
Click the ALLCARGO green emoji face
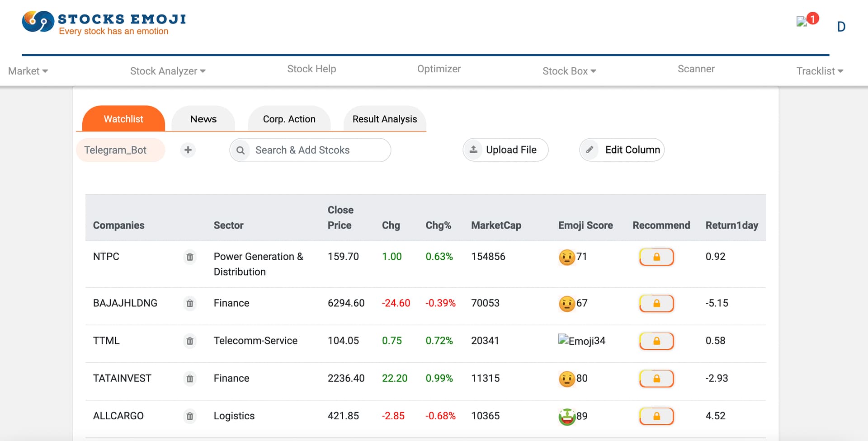coord(567,417)
